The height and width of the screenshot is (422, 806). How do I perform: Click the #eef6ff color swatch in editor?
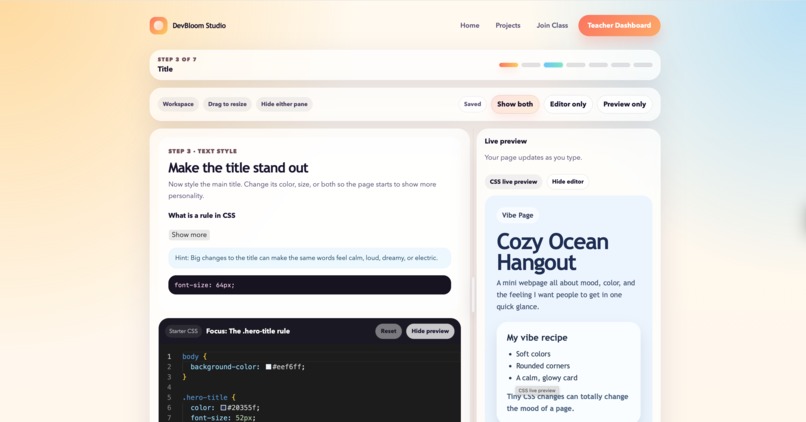268,366
